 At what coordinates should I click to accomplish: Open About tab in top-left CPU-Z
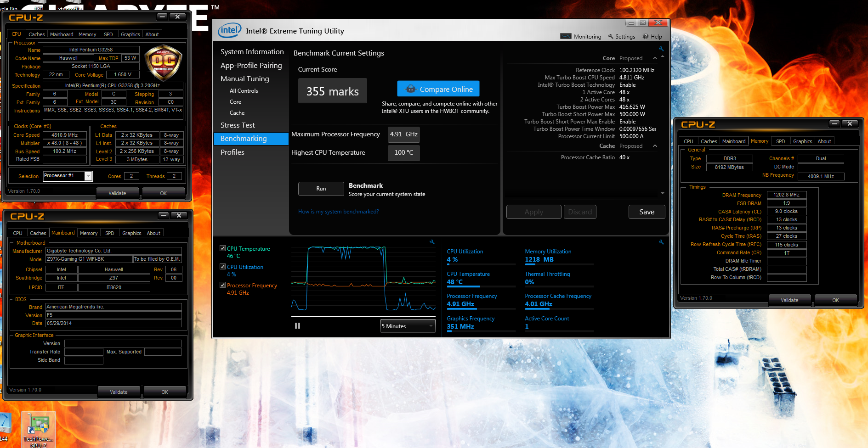152,34
